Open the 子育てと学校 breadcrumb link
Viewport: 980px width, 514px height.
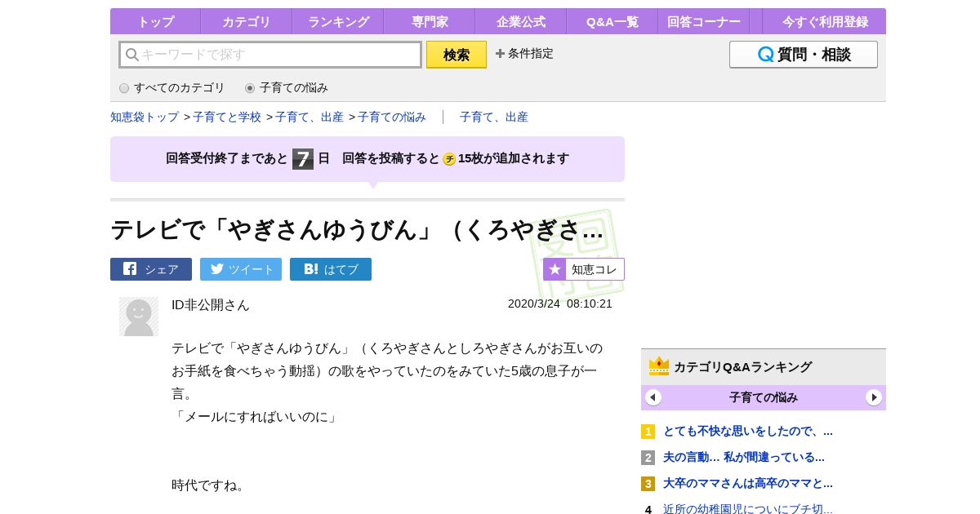227,117
